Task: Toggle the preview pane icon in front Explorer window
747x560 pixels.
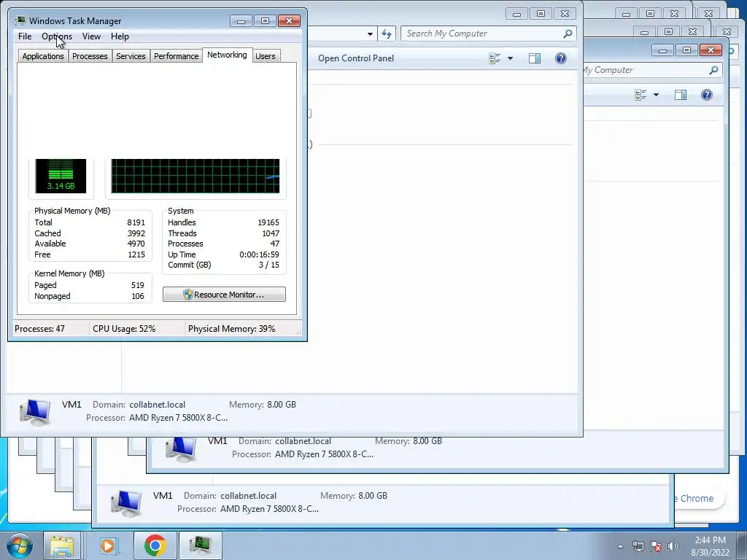Action: [x=535, y=58]
